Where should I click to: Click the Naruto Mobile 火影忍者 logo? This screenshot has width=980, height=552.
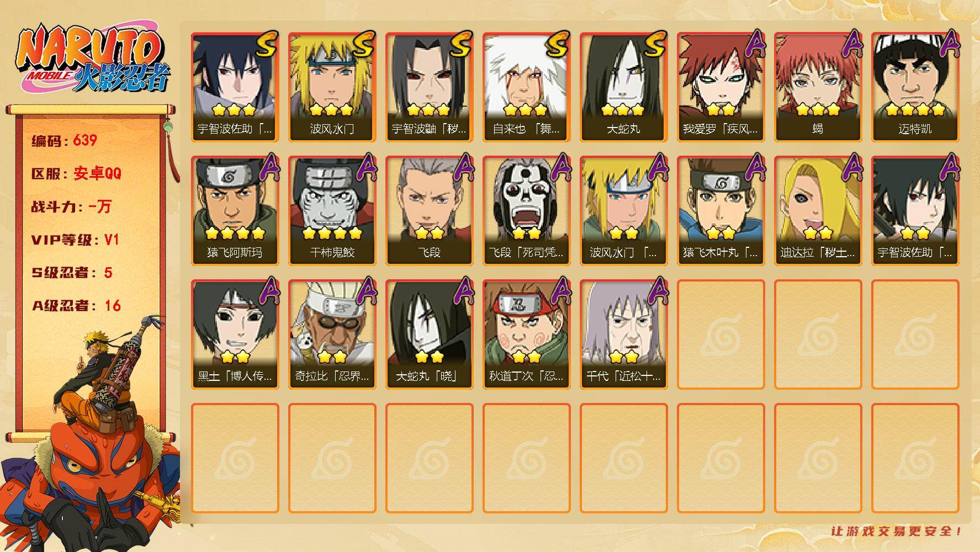coord(92,61)
